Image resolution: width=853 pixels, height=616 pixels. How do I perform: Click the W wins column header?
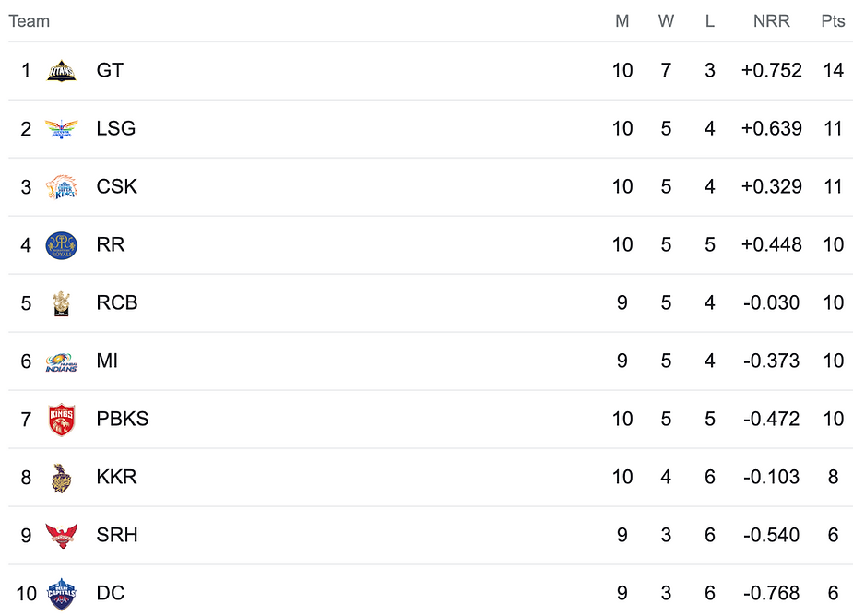[666, 21]
